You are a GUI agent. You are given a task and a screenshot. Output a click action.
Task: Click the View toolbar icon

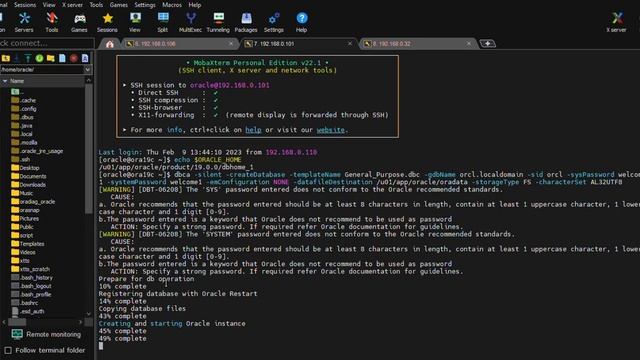pos(135,22)
